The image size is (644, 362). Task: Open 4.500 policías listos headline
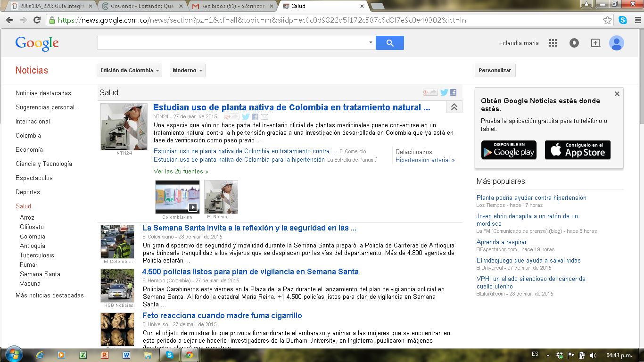pyautogui.click(x=250, y=271)
